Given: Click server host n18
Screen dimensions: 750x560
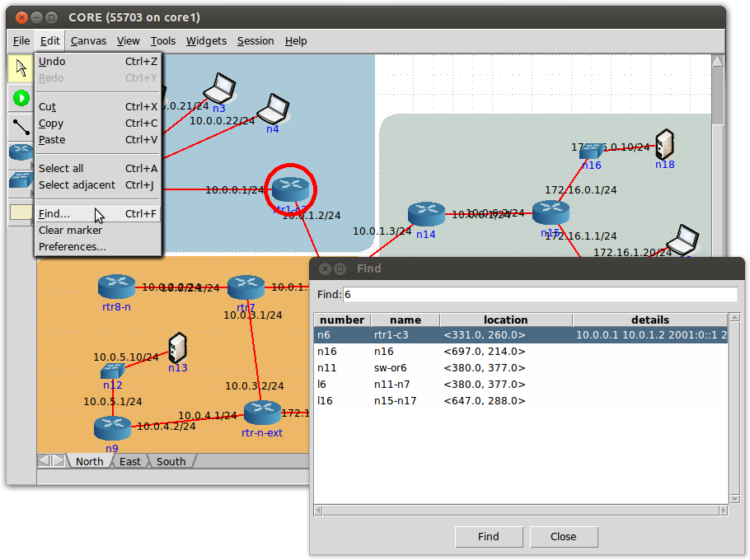Looking at the screenshot, I should coord(664,144).
